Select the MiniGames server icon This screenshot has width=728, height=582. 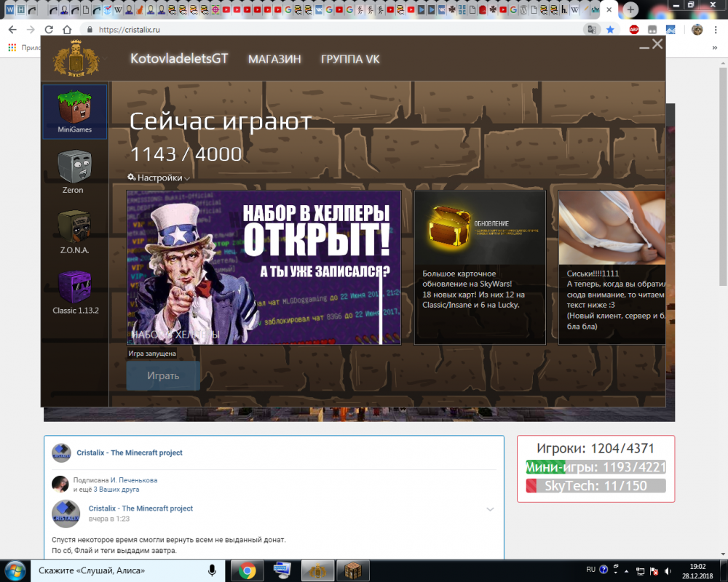74,111
